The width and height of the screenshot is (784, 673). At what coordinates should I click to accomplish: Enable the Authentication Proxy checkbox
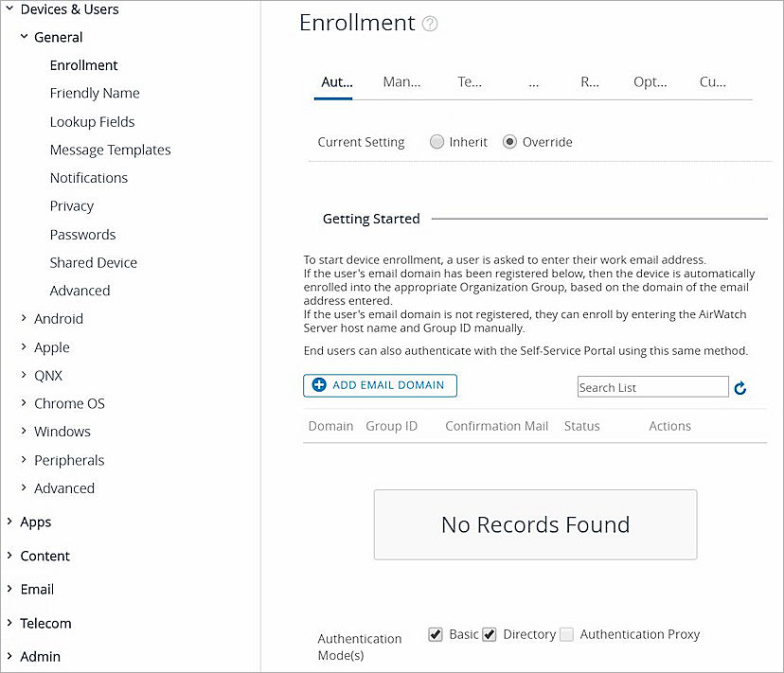click(566, 634)
